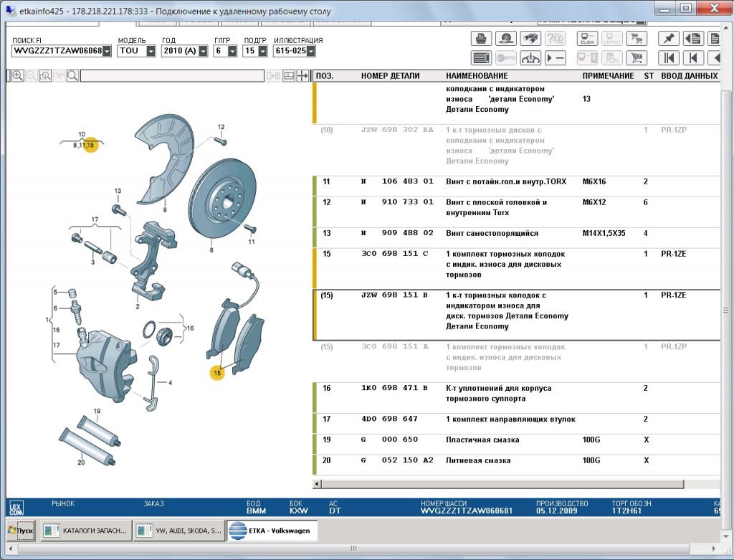Click the ПРИМЕЧАНИЕ column header
This screenshot has width=734, height=560.
608,76
